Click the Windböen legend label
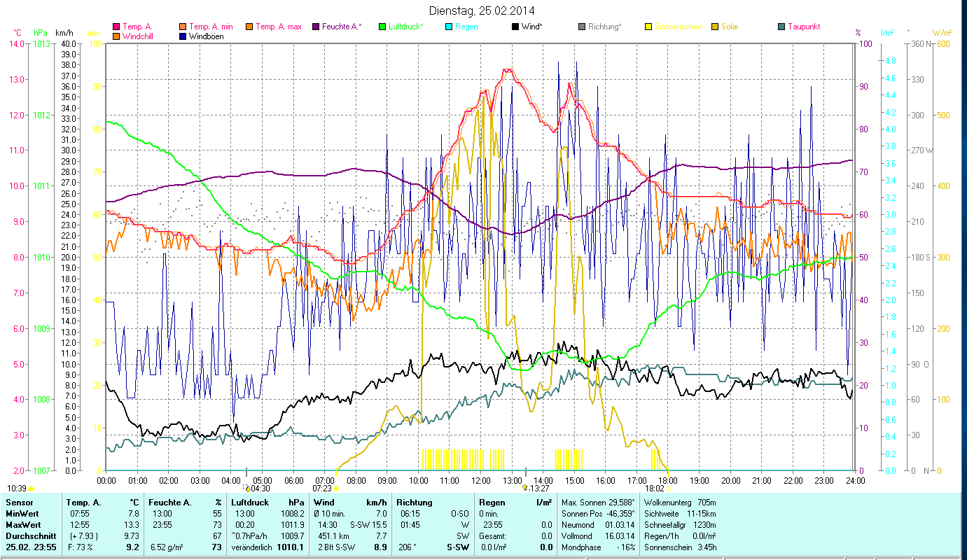 (207, 36)
